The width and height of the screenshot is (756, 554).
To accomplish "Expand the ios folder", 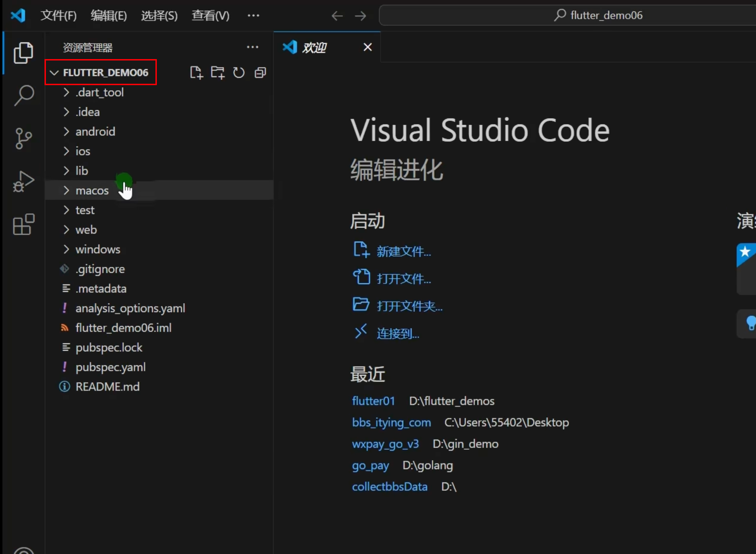I will click(x=159, y=151).
